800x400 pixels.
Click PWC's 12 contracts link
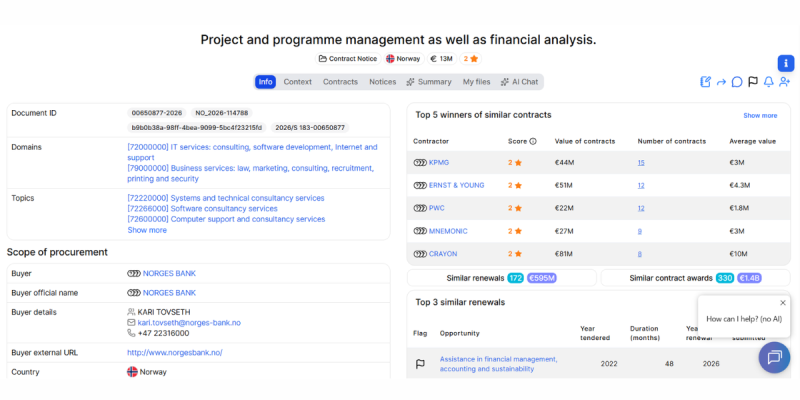641,208
